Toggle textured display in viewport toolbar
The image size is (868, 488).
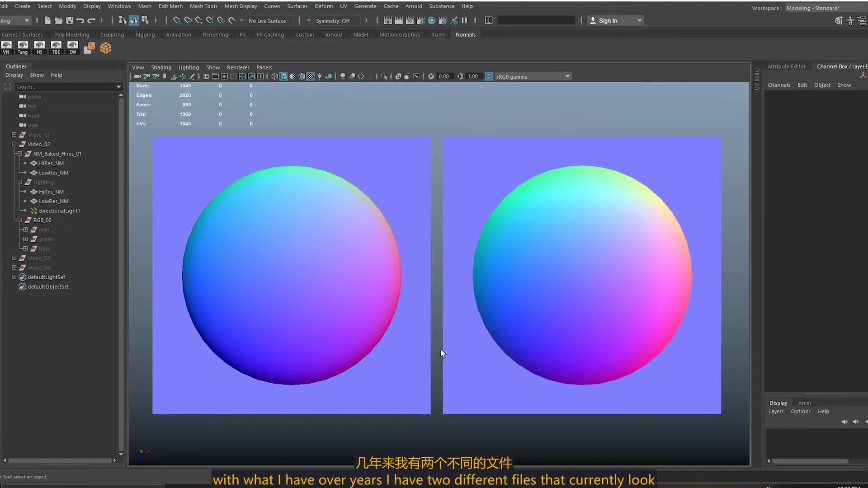pos(311,76)
